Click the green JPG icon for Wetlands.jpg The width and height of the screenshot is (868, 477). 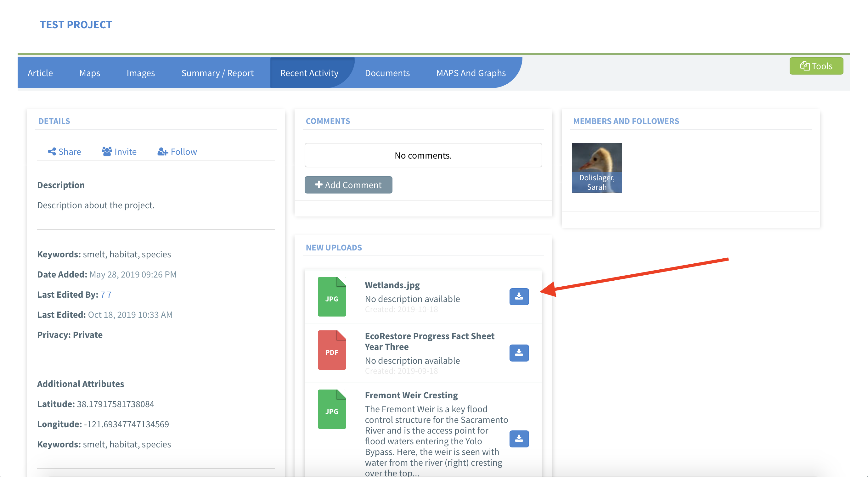[x=332, y=296]
